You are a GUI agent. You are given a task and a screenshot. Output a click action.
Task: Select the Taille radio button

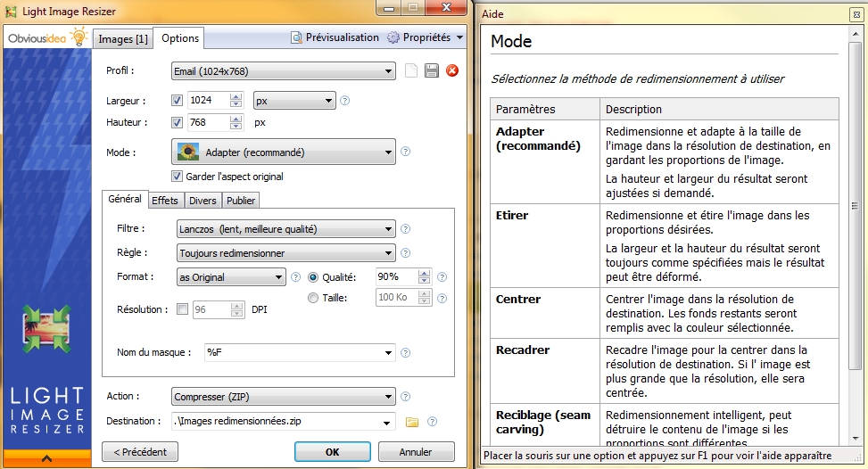(313, 298)
